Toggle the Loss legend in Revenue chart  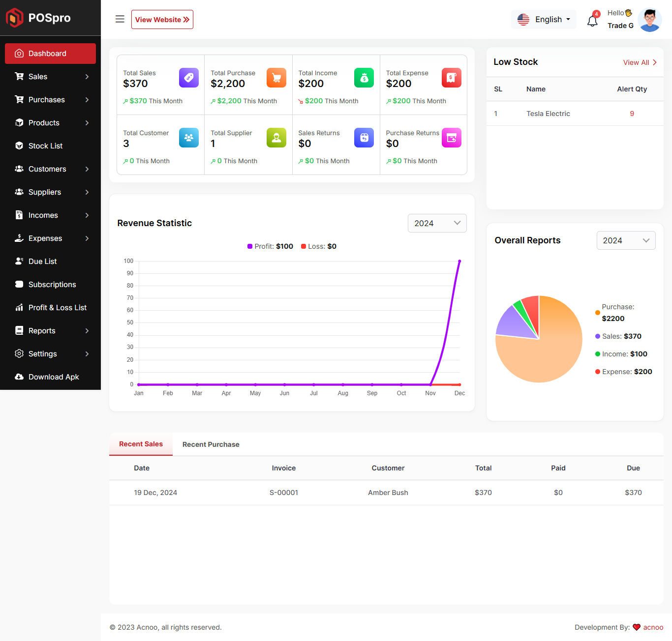[x=319, y=246]
